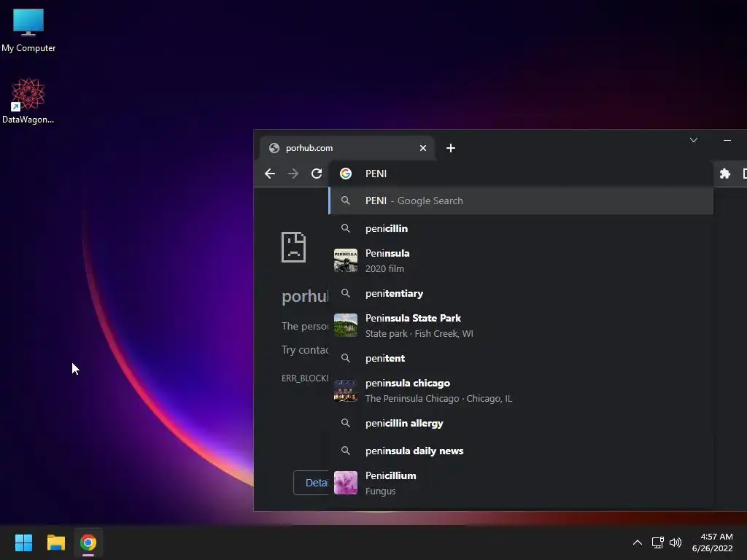Image resolution: width=747 pixels, height=560 pixels.
Task: Open the volume tray icon
Action: [676, 542]
